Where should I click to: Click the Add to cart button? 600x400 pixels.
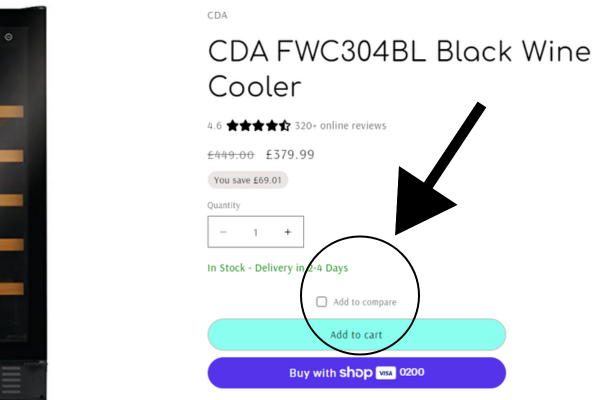click(x=356, y=335)
